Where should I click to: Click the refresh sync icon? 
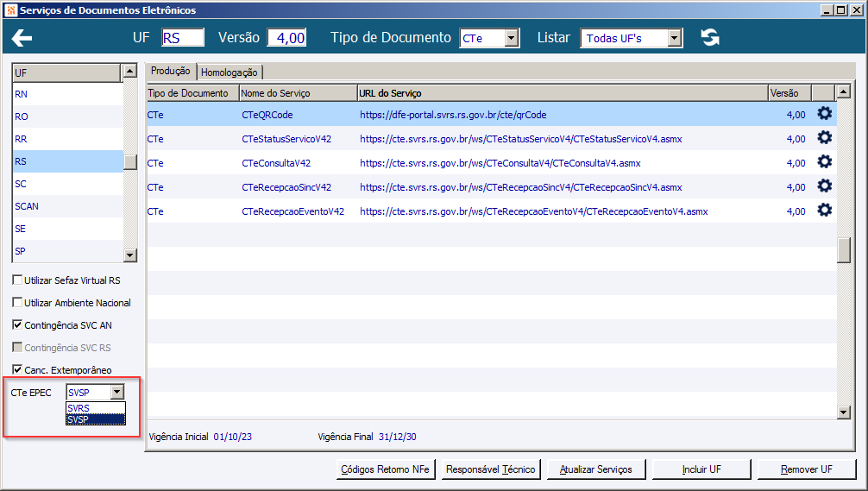710,38
